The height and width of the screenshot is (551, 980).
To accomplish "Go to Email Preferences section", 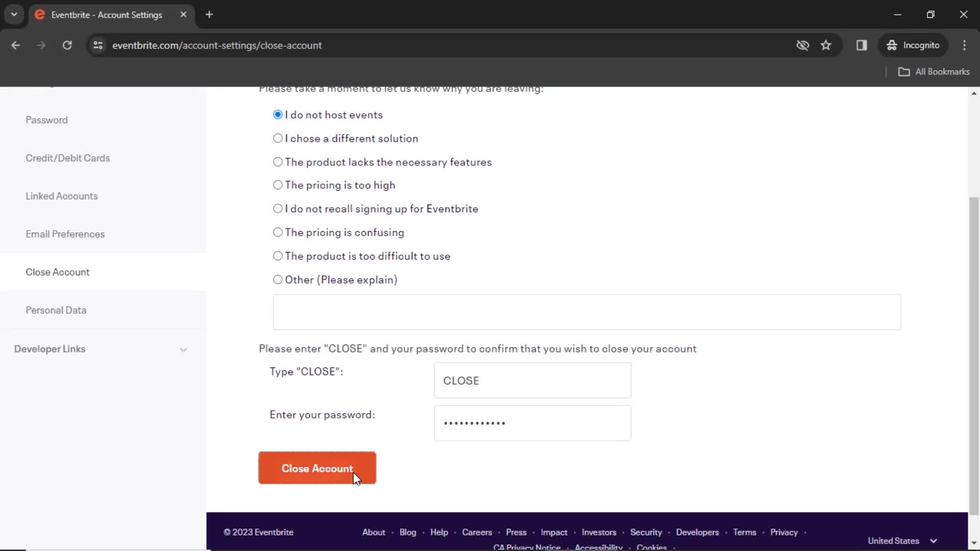I will [x=65, y=234].
